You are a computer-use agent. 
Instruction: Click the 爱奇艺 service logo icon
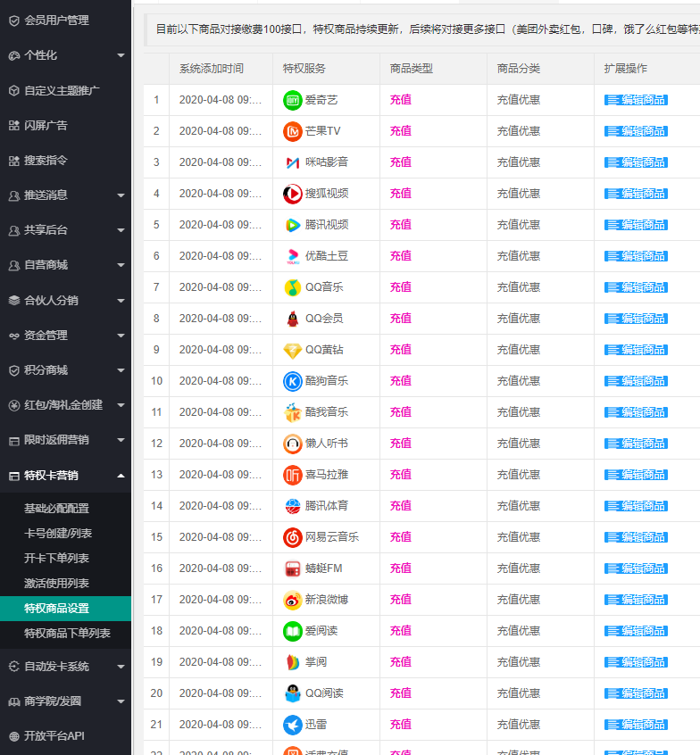click(x=293, y=100)
